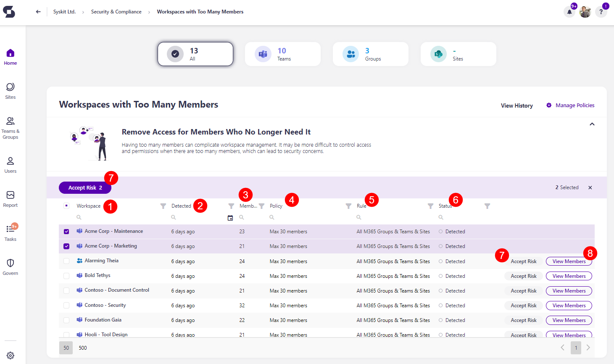Uncheck the Acme Corp - Maintenance checkbox
614x364 pixels.
(66, 232)
